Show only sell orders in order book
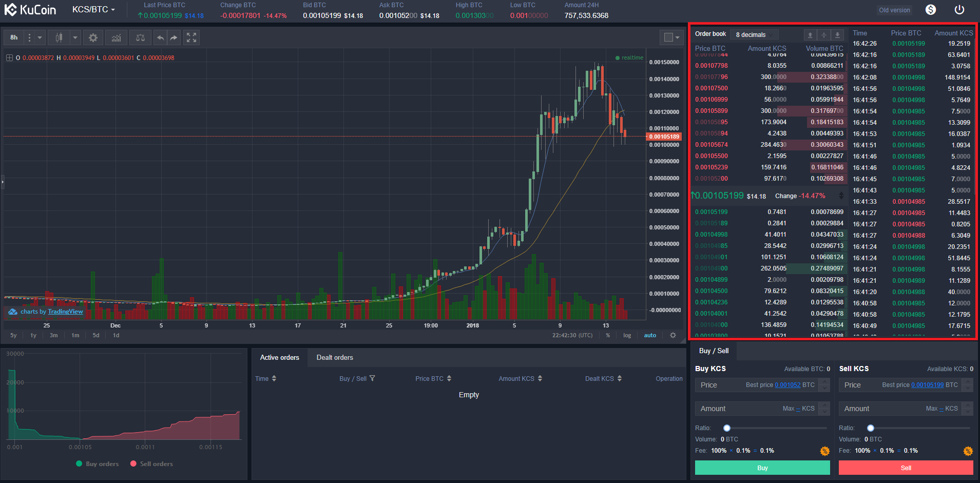The height and width of the screenshot is (483, 980). click(x=810, y=35)
